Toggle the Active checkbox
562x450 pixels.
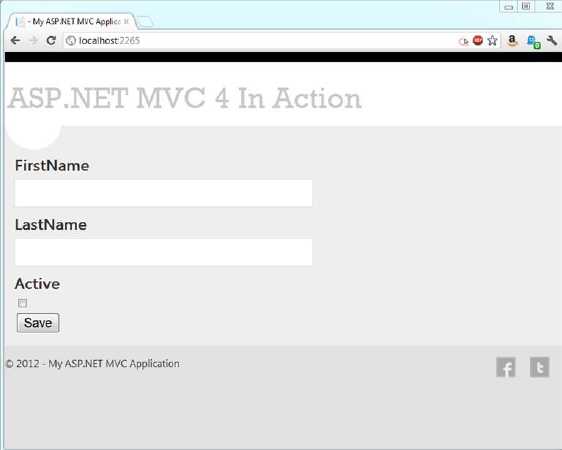coord(22,303)
